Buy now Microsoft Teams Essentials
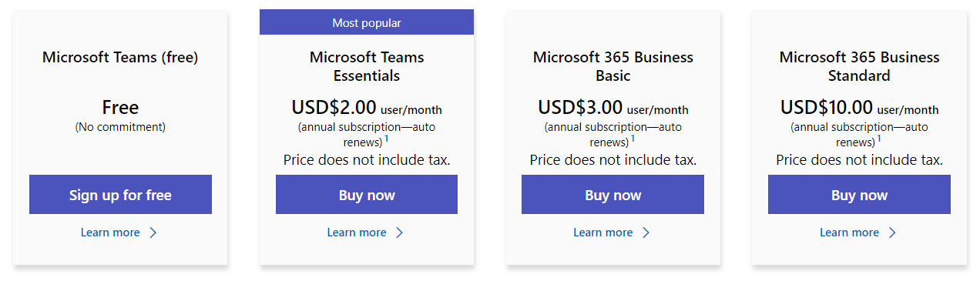The width and height of the screenshot is (980, 281). coord(367,195)
